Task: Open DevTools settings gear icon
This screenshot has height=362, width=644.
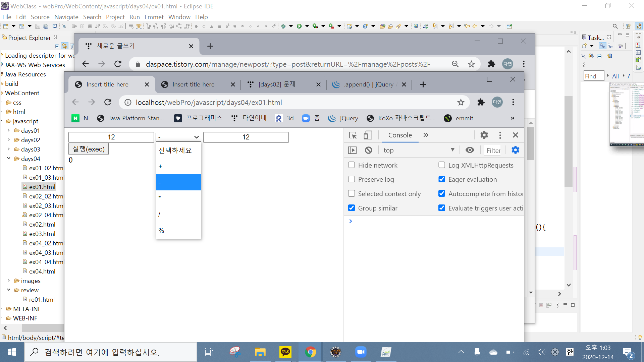Action: click(x=484, y=135)
